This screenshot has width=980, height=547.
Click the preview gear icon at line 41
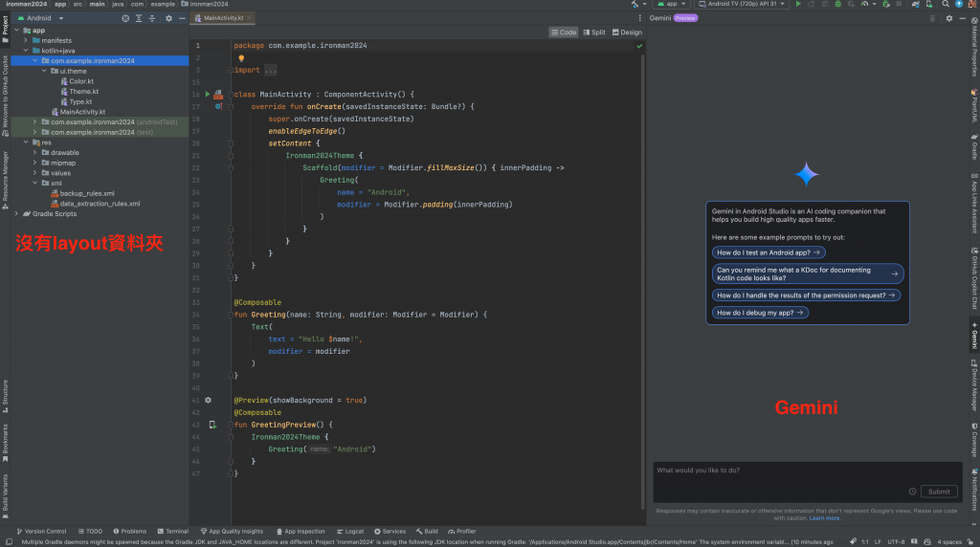click(x=208, y=400)
